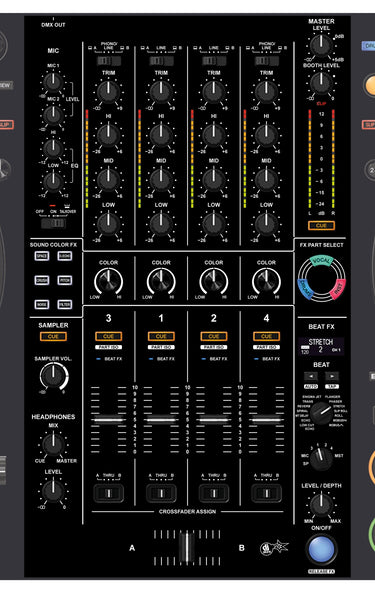
Task: Click the Beat FX LEVEL/DEPTH knob
Action: coord(321,506)
